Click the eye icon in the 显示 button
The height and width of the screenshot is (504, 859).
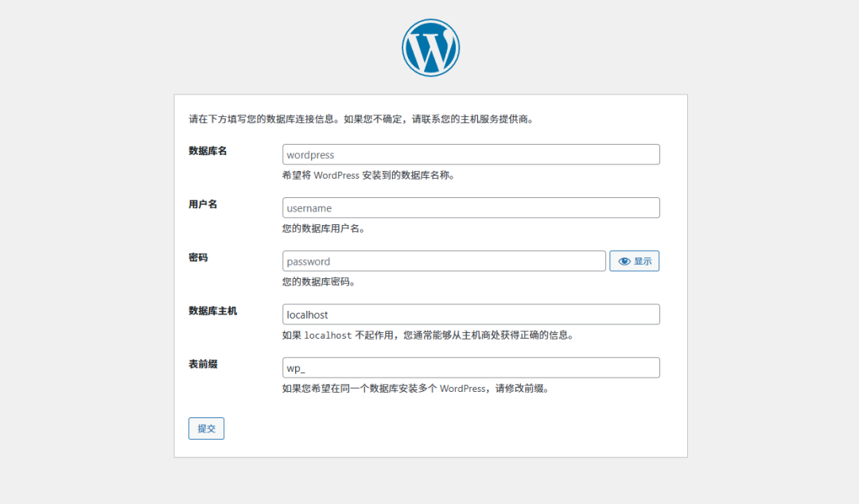(x=624, y=261)
